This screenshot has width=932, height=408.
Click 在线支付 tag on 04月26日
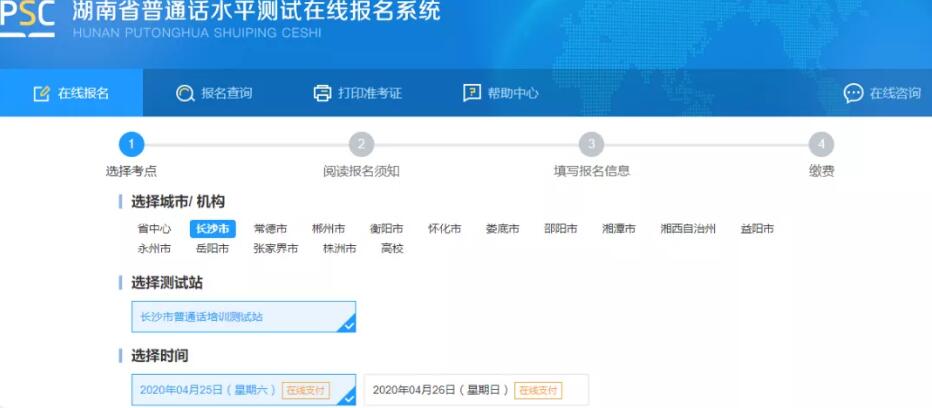coord(538,390)
